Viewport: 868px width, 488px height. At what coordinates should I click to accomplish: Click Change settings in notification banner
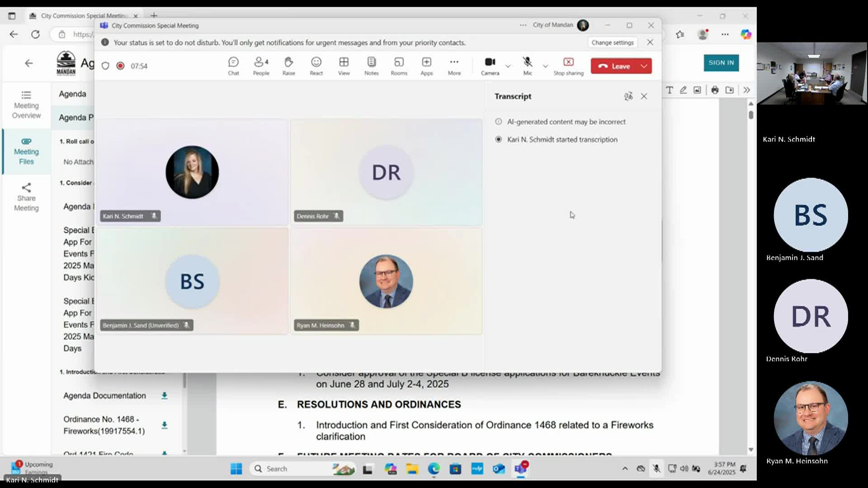(x=613, y=42)
